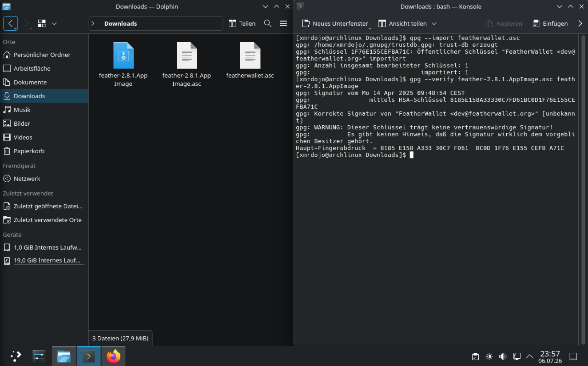Select the feather-2.8.1.AppImage file icon
Viewport: 588px width, 366px height.
pos(123,56)
